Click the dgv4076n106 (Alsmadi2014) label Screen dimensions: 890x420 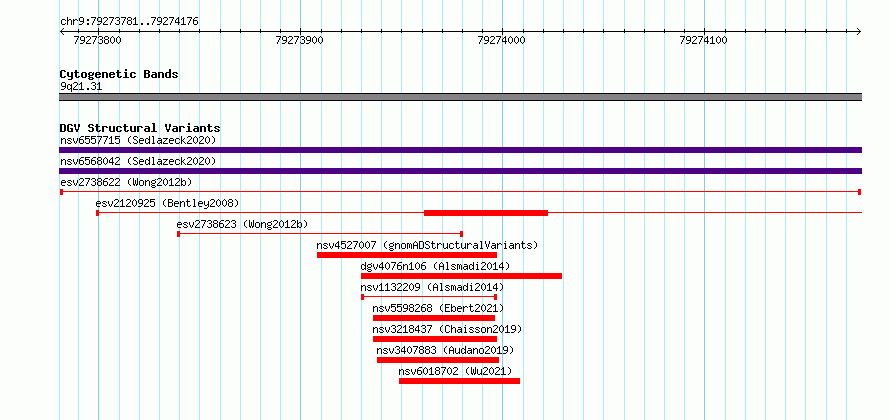pyautogui.click(x=435, y=266)
